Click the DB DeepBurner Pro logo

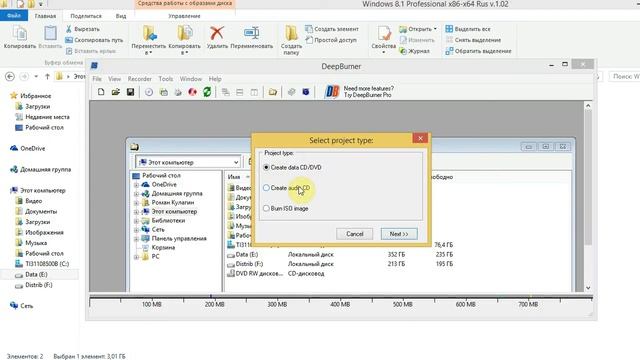[x=332, y=92]
